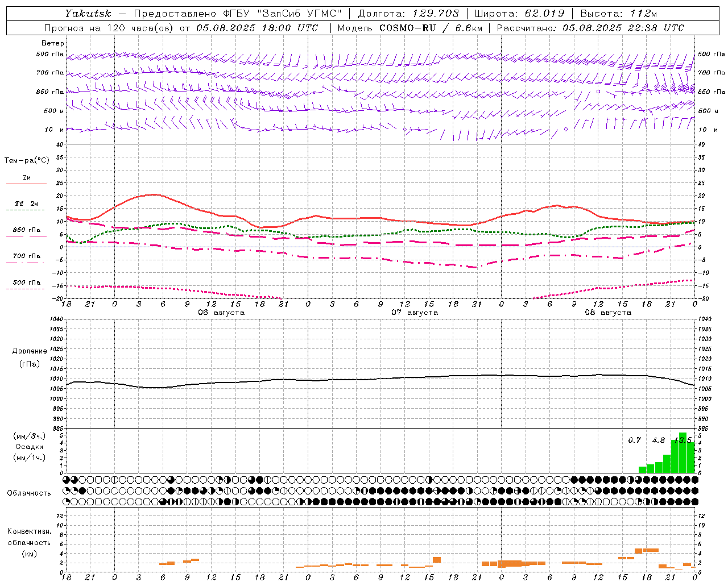Click the red 2м temperature legend line
Viewport: 728px width, 582px height.
[26, 184]
